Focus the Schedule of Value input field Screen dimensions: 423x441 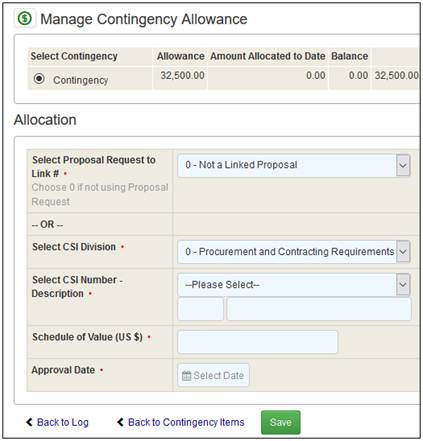click(x=258, y=342)
